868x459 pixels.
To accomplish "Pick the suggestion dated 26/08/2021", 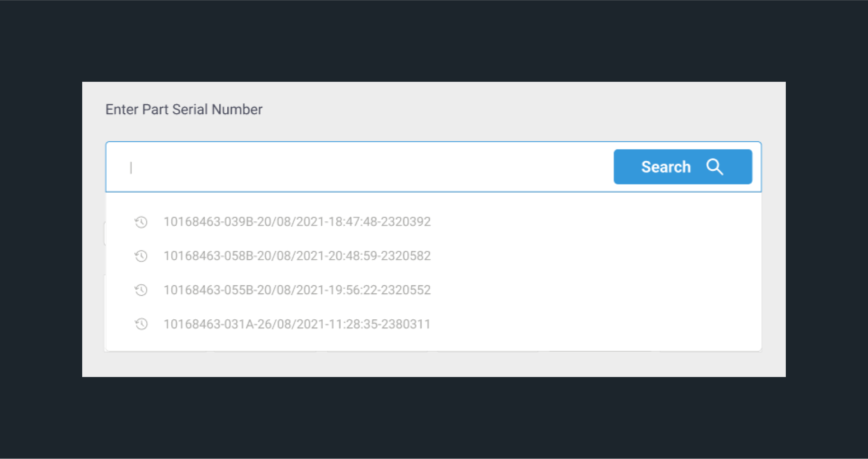I will (x=434, y=324).
